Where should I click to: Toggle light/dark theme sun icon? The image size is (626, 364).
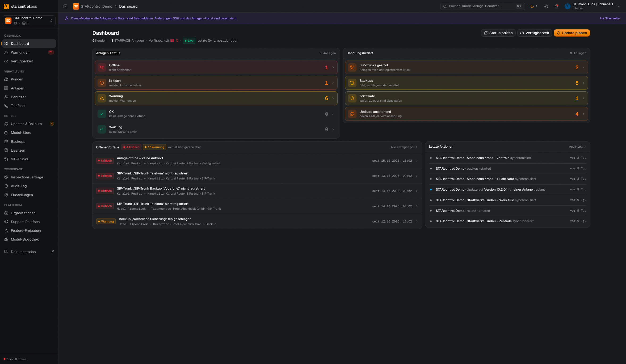click(x=546, y=6)
